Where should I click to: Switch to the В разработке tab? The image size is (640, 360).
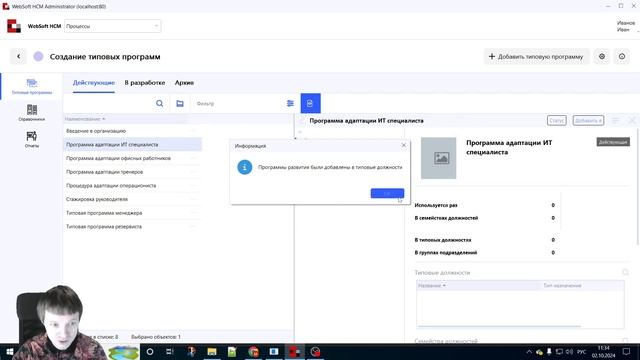(145, 82)
